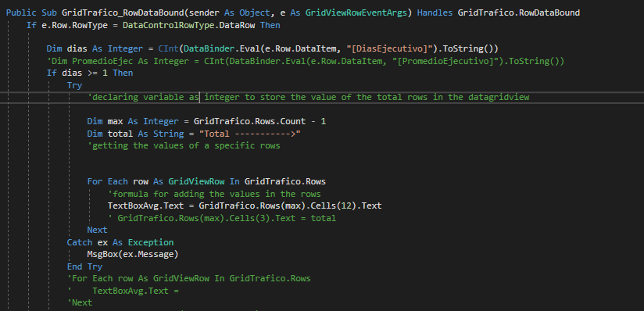Click the 'If dias >= 1 Then' line
Screen dimensions: 644x311
pos(90,73)
